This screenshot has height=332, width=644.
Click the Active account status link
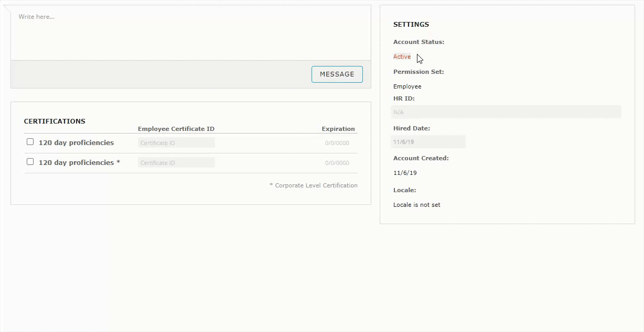(402, 57)
